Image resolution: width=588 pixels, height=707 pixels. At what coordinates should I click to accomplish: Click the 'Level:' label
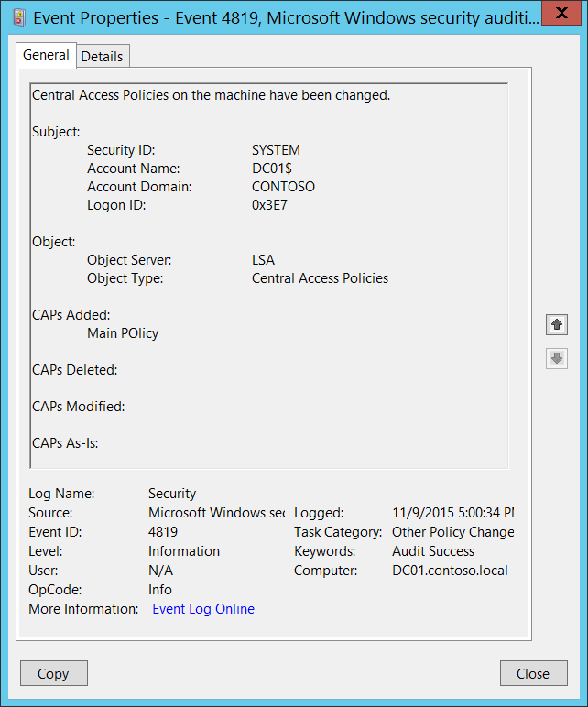coord(46,551)
